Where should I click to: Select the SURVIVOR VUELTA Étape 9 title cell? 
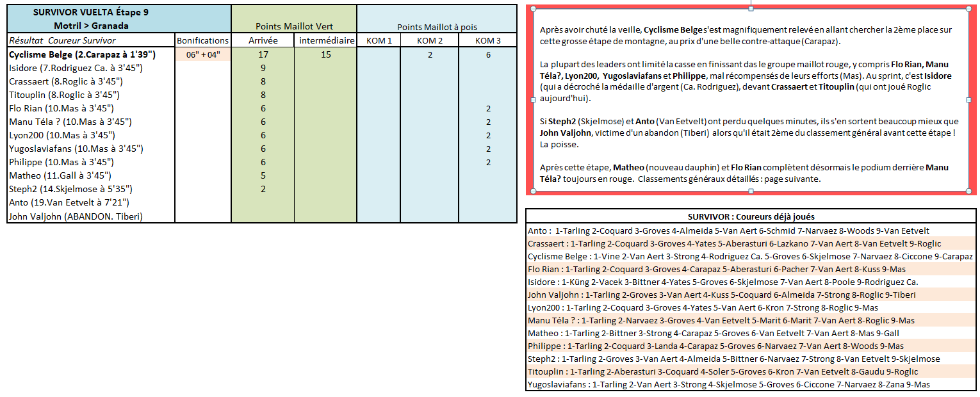pos(91,12)
